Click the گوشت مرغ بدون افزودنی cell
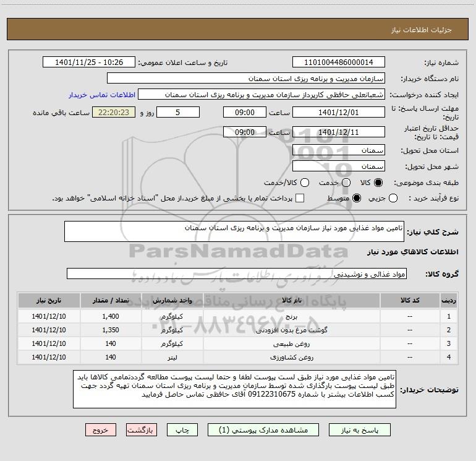The height and width of the screenshot is (461, 476). pyautogui.click(x=291, y=330)
